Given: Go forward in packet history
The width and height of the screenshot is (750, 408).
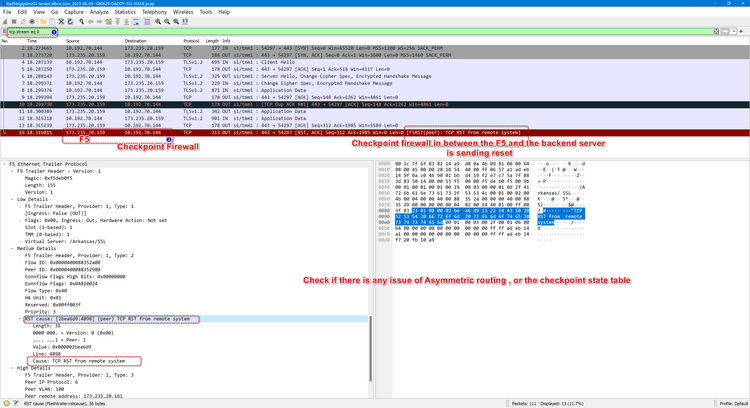Looking at the screenshot, I should (x=99, y=22).
